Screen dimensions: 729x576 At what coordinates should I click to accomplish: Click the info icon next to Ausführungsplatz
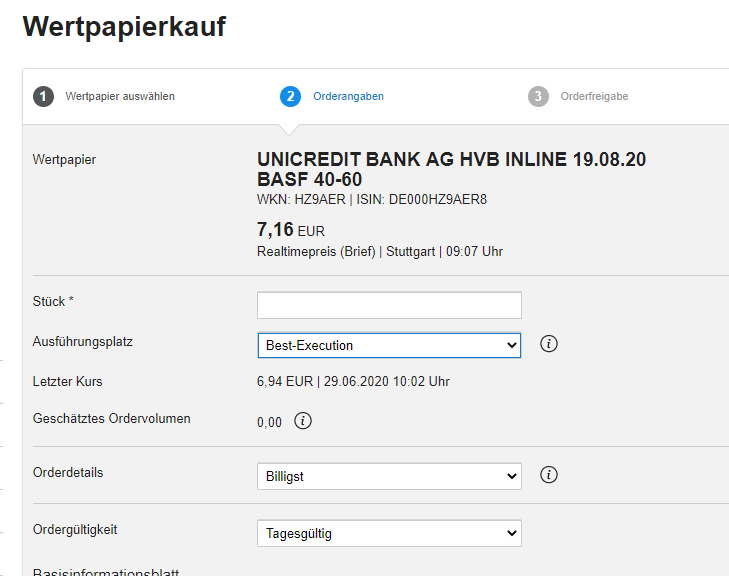pos(549,344)
